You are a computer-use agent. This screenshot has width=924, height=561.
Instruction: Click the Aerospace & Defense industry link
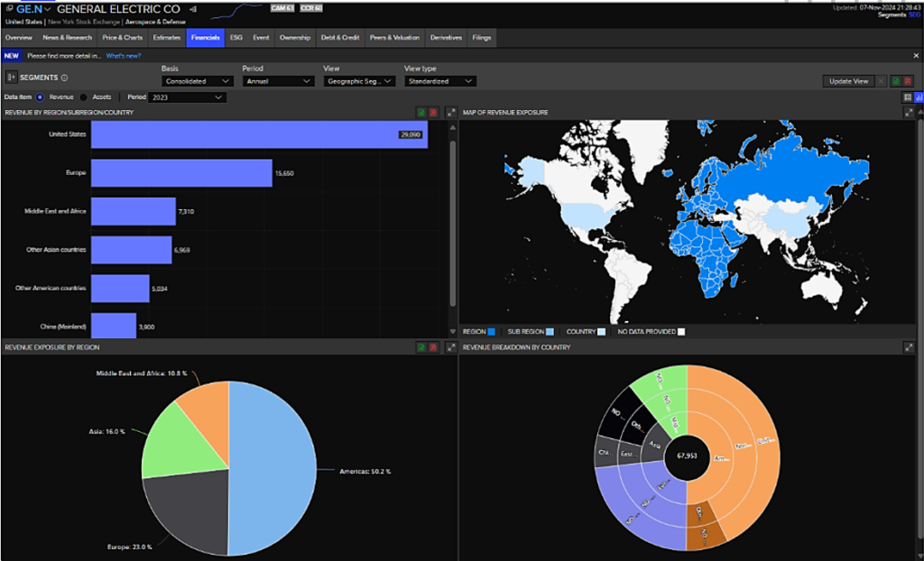[x=156, y=22]
